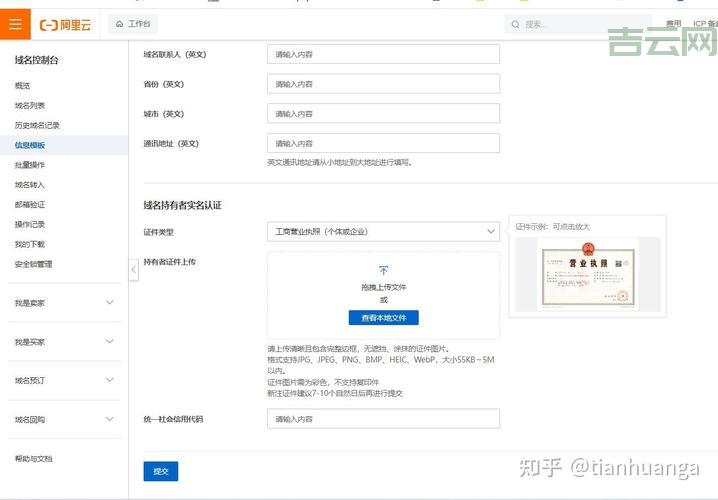
Task: Click the 域名控制台 sidebar title
Action: click(37, 60)
